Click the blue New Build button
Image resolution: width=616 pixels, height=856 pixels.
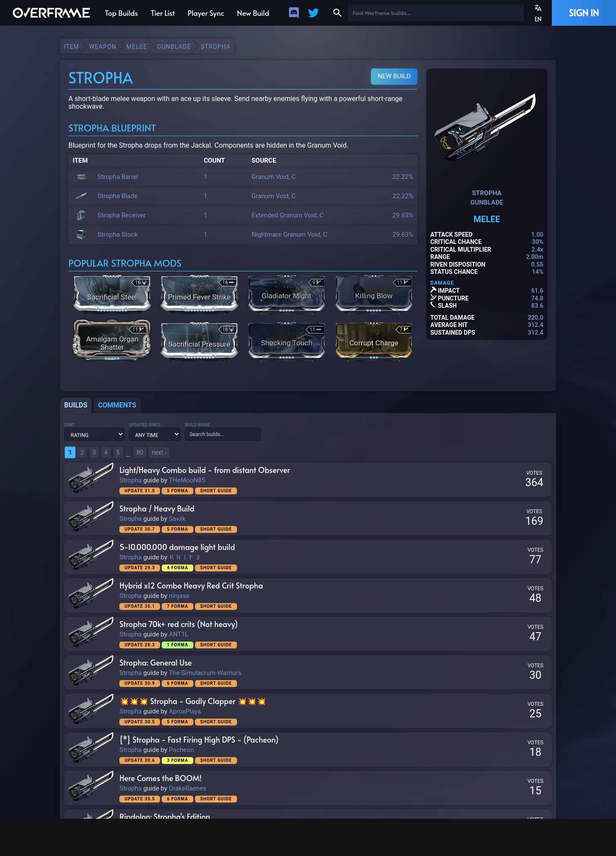pyautogui.click(x=394, y=76)
